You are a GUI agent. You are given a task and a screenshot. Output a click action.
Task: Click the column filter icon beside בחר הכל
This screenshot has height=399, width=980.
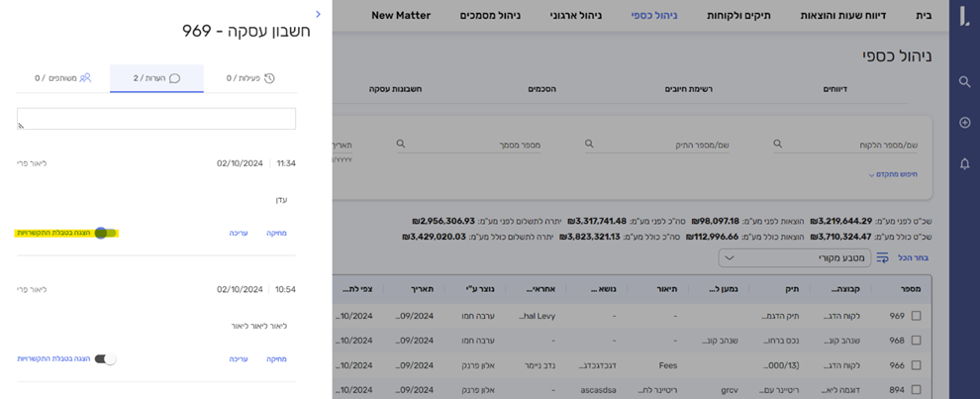coord(882,258)
